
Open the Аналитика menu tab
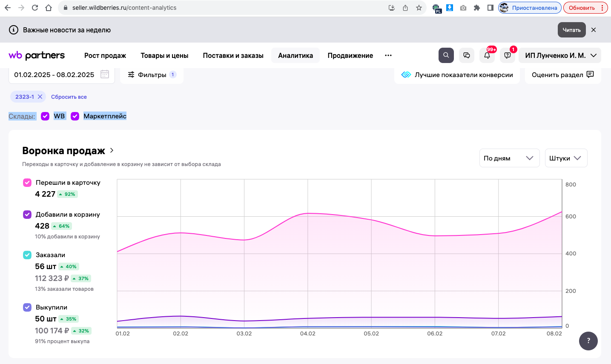click(x=295, y=55)
